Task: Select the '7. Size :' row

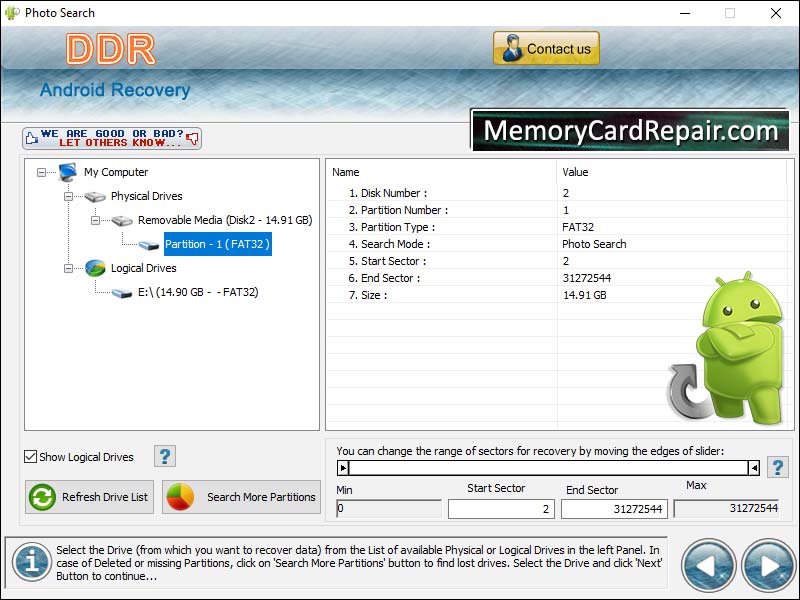Action: (558, 295)
